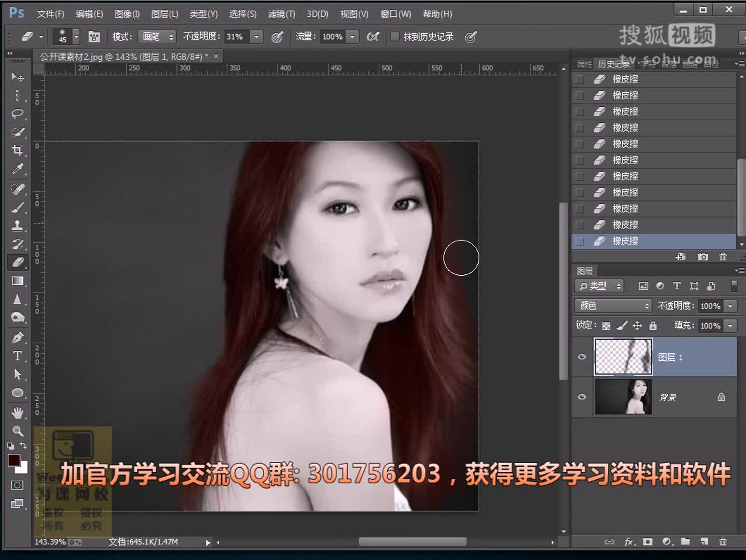The height and width of the screenshot is (560, 746).
Task: Toggle history brush source for first 橡皮擦 state
Action: pos(580,79)
